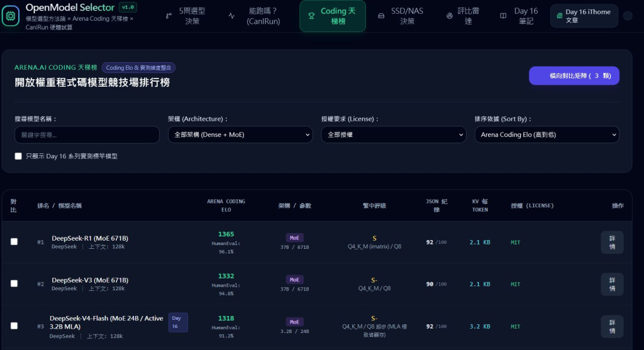This screenshot has width=644, height=350.
Task: Expand the 架構 (Architecture) dropdown
Action: pos(240,134)
